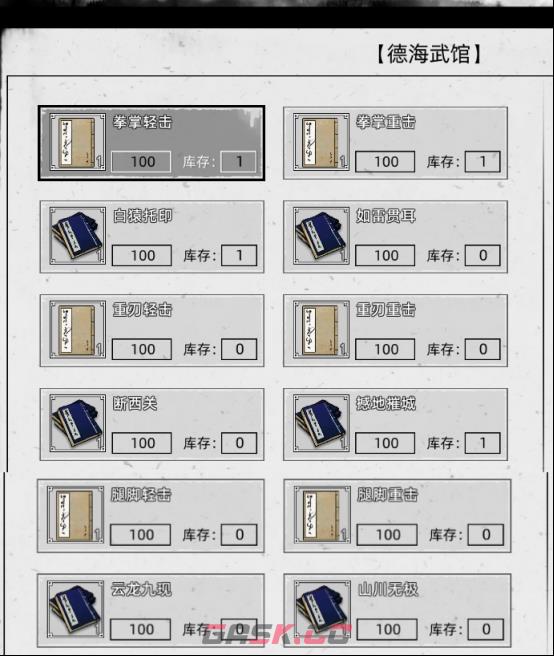
Task: Click the 重刃重击 manual book icon
Action: coord(321,329)
